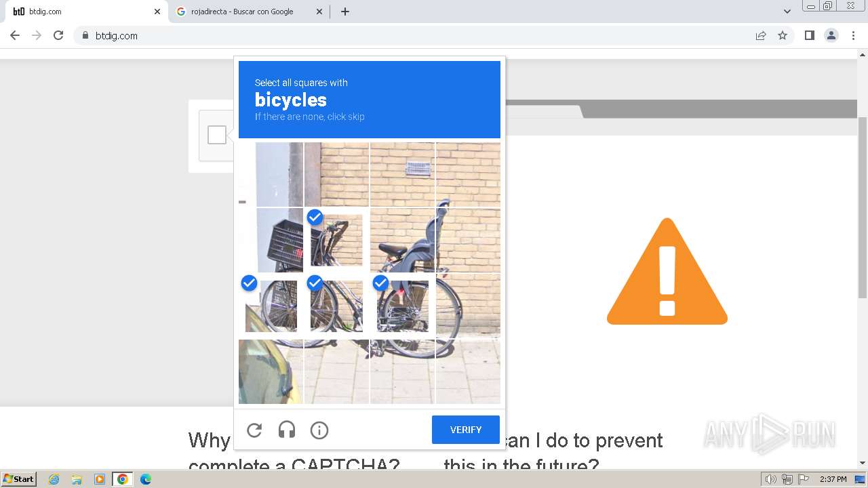This screenshot has height=488, width=868.
Task: Select the yellow car corner tile
Action: tap(271, 371)
